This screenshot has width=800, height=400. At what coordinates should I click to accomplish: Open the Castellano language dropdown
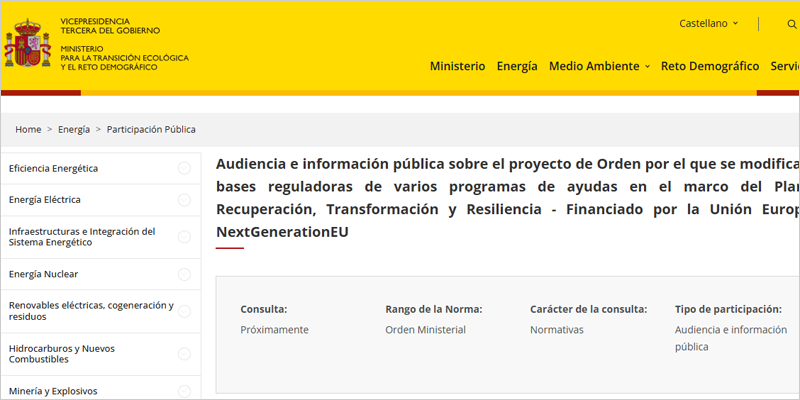click(x=708, y=23)
